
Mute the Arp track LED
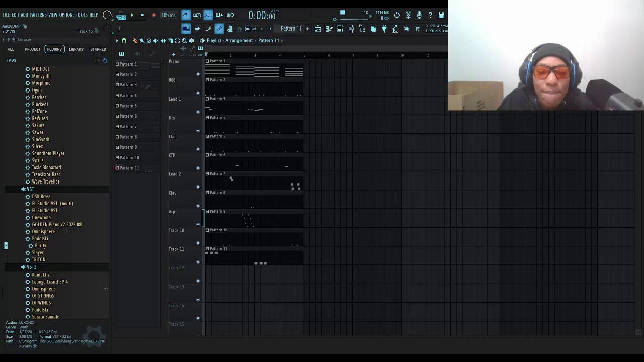(198, 224)
